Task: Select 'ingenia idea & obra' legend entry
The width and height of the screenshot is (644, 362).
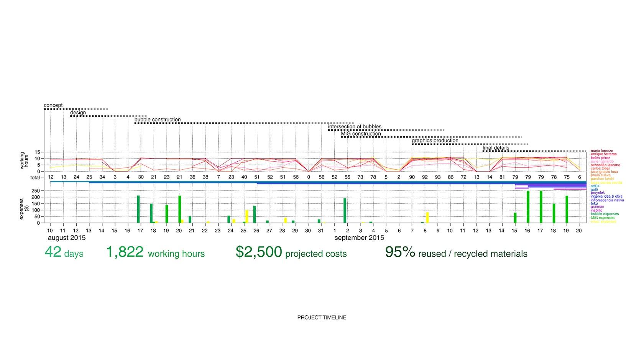Action: pos(606,197)
